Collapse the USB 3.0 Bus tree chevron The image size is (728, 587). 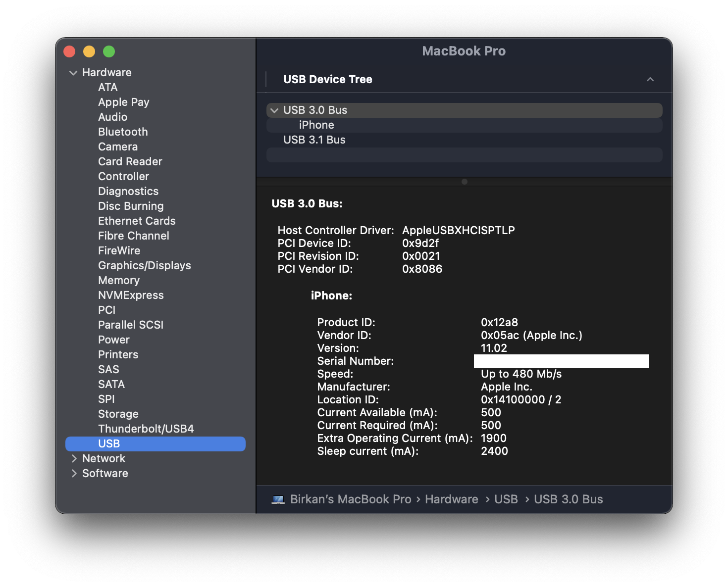tap(274, 110)
